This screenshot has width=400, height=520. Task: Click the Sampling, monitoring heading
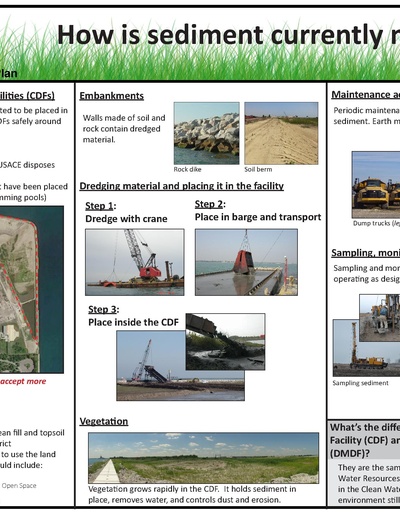coord(366,253)
